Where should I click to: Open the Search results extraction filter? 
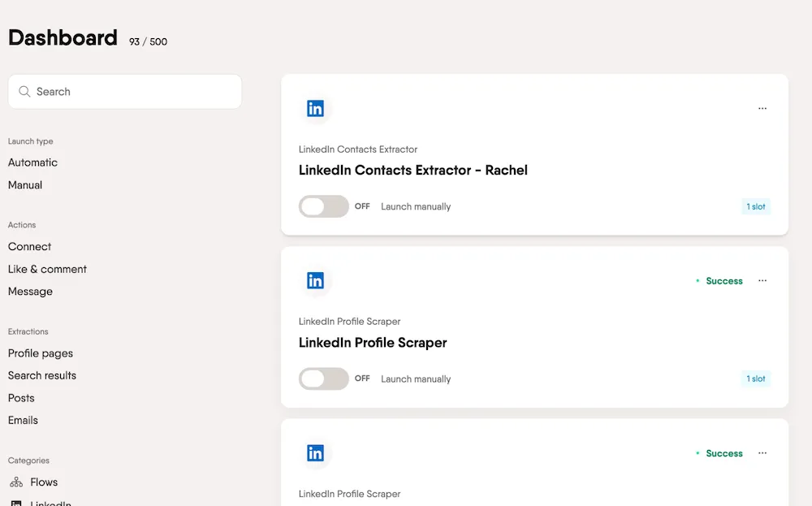41,375
